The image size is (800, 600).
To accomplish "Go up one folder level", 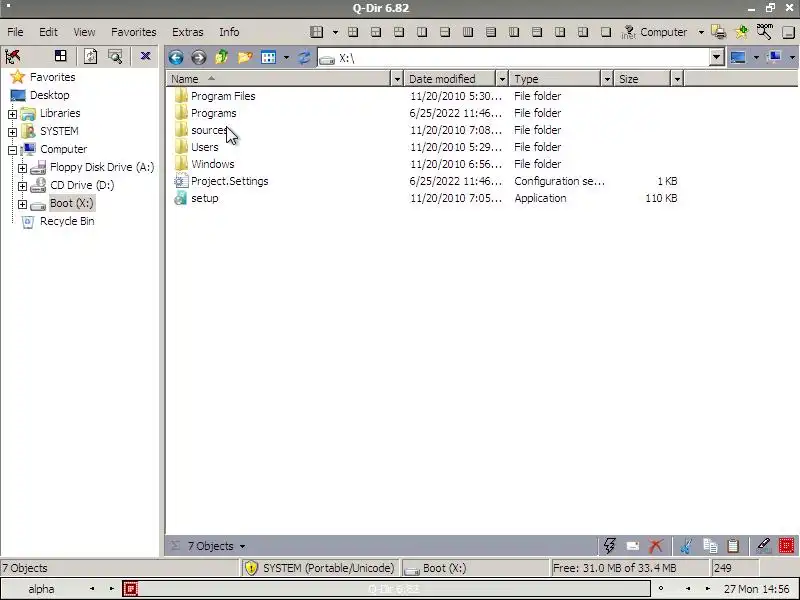I will (x=221, y=57).
